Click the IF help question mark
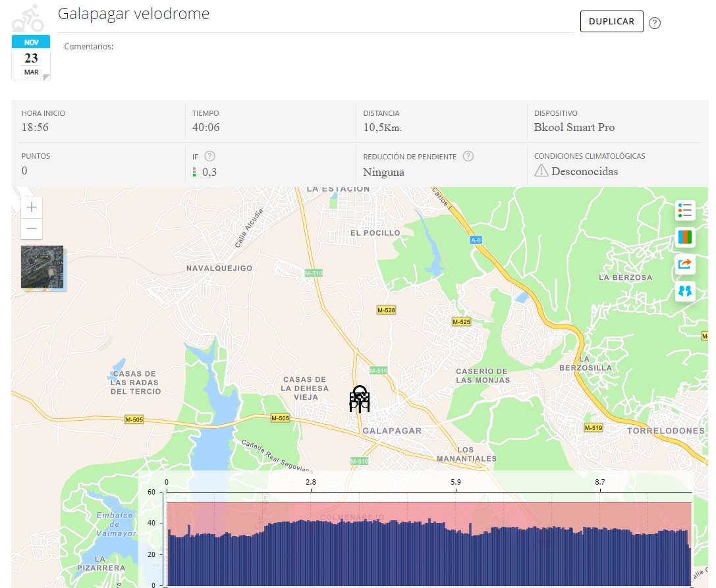This screenshot has height=588, width=716. click(209, 156)
